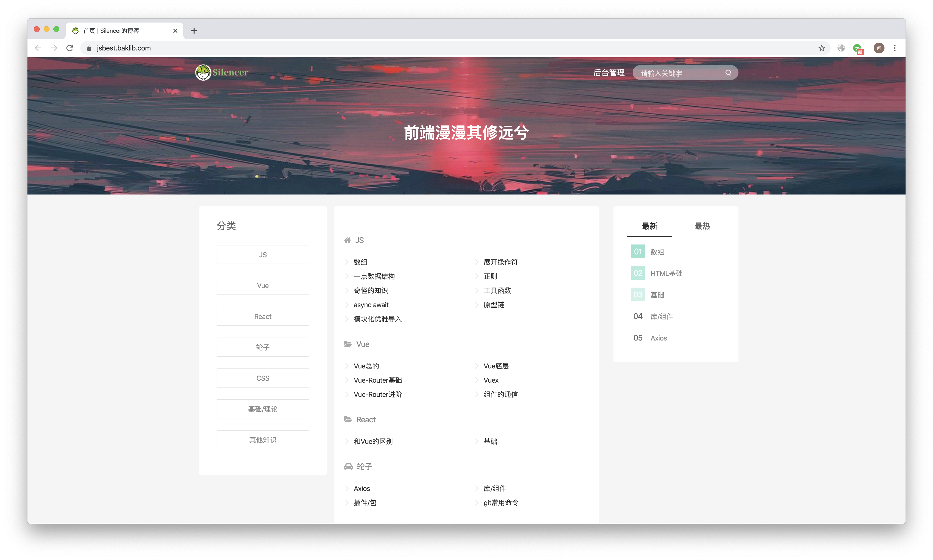
Task: Open the Vue总的 article
Action: (x=366, y=366)
